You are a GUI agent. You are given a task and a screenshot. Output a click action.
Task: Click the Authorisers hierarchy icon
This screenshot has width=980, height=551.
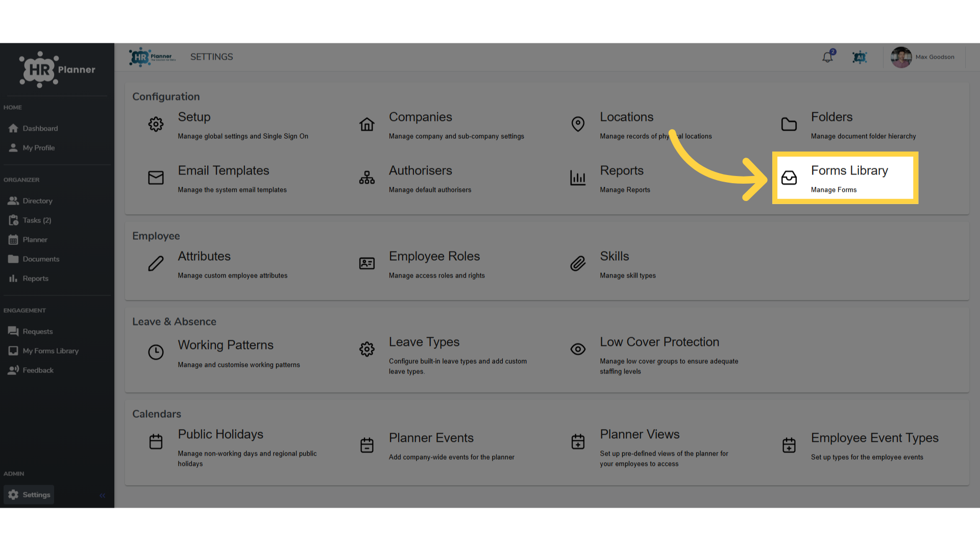(367, 178)
